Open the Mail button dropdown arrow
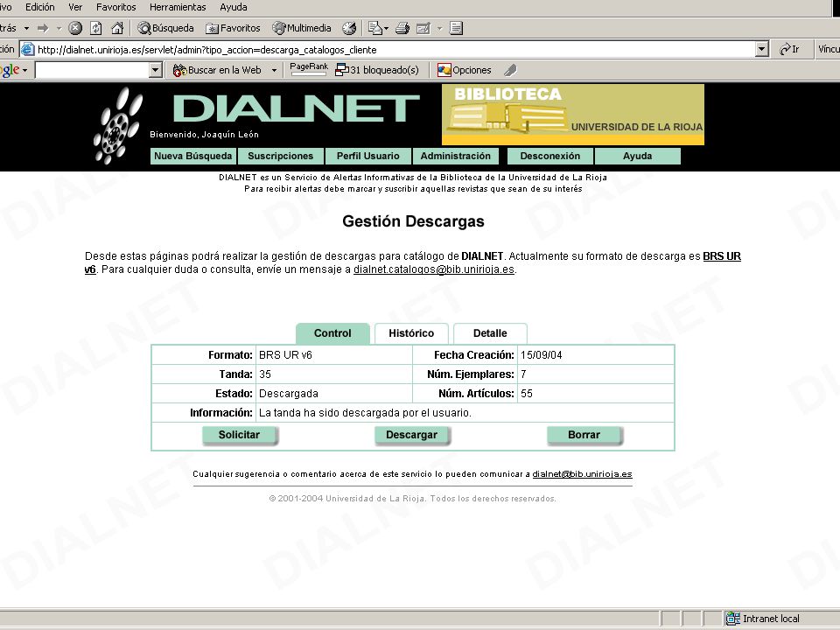 386,28
